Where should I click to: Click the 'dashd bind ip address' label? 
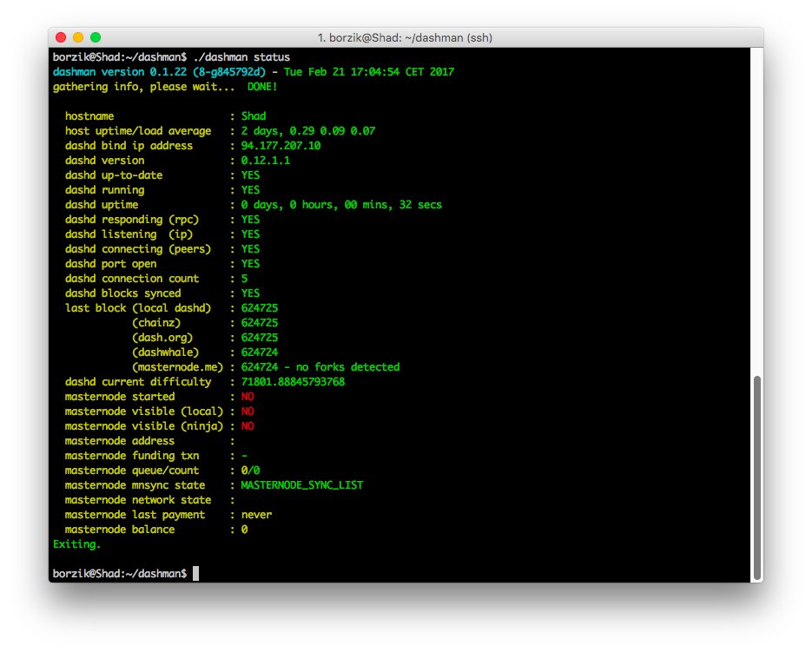click(x=129, y=146)
